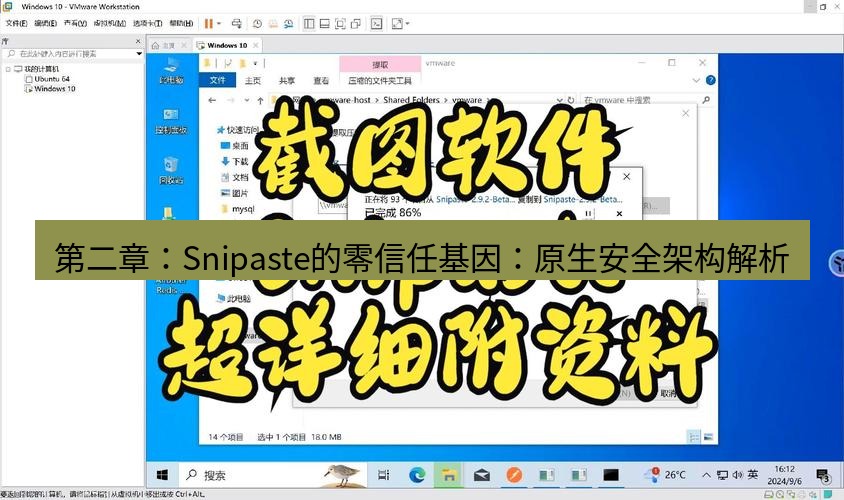Open 压缩的文件夹工具 ribbon tab
Image resolution: width=844 pixels, height=500 pixels.
[380, 80]
